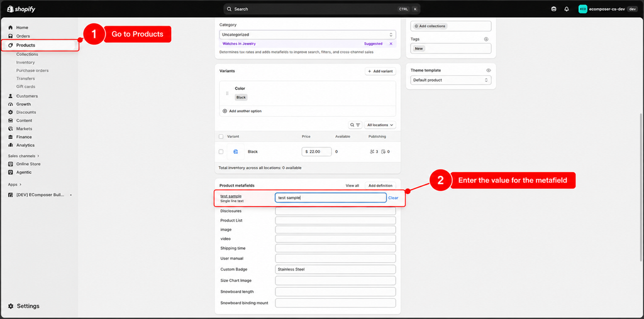
Task: Click the Disclosures metafield input
Action: coord(336,211)
